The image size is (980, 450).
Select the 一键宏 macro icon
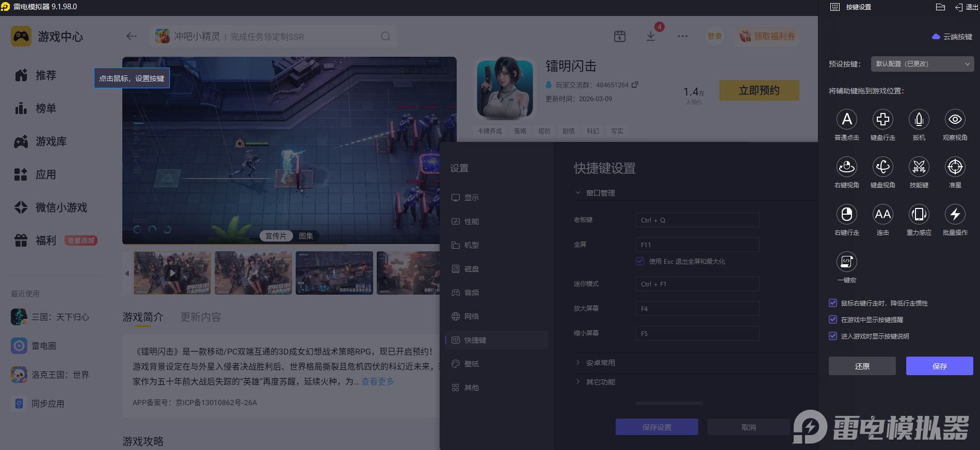847,262
